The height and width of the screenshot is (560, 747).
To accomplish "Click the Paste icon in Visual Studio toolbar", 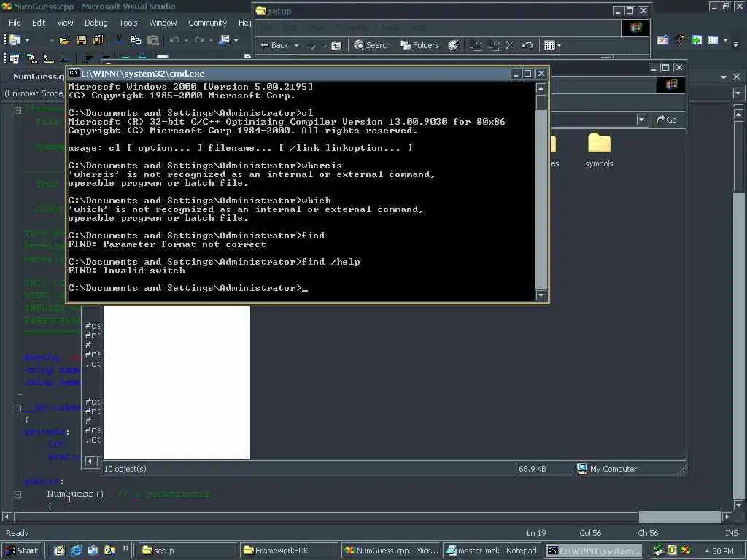I will click(x=153, y=41).
